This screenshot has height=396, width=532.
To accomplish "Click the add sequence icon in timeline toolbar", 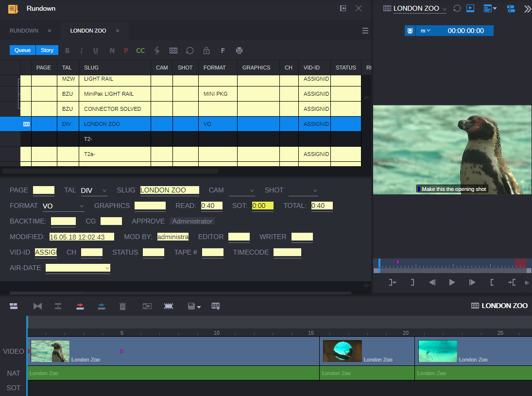I will coord(216,306).
